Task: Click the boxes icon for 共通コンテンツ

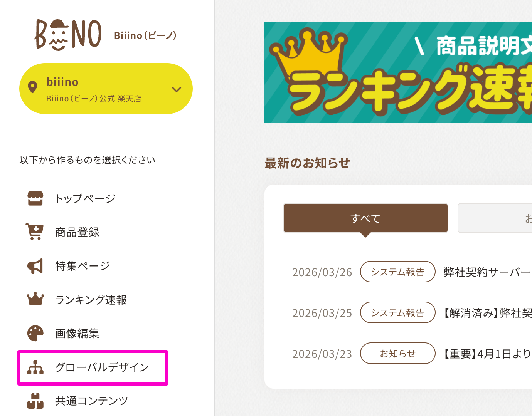Action: [35, 401]
